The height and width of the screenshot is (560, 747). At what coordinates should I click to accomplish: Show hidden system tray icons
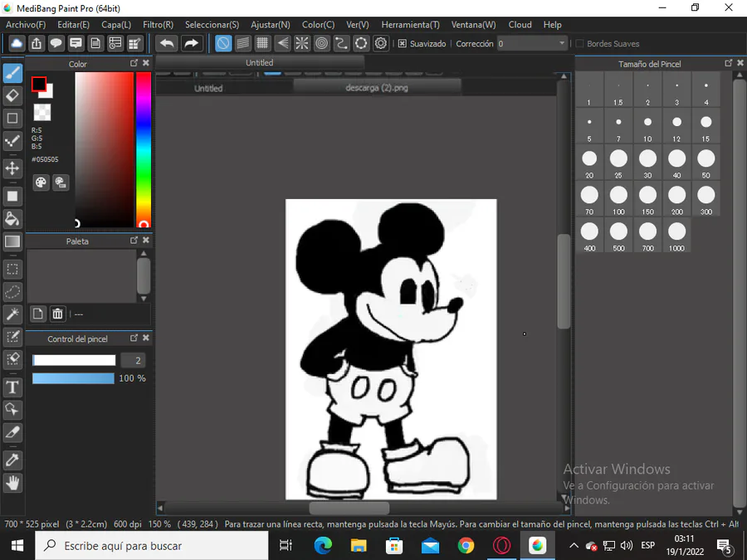point(574,546)
